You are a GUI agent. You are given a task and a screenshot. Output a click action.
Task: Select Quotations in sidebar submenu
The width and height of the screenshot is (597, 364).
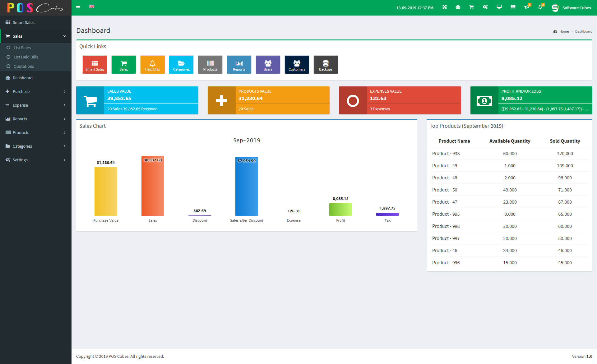[x=24, y=66]
